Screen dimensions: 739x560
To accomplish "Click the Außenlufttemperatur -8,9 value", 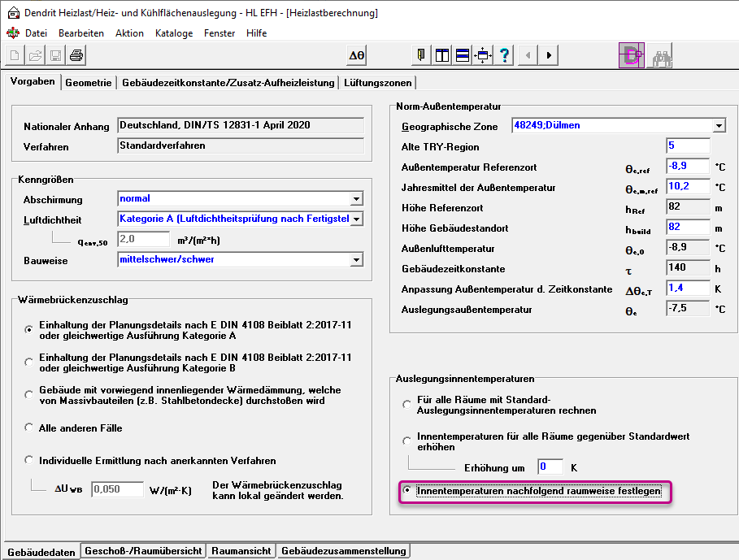I will point(688,247).
